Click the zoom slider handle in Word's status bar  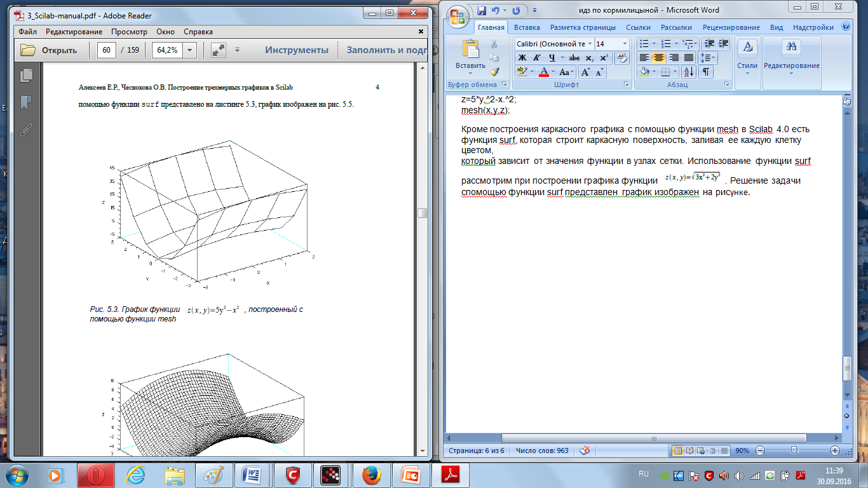tap(794, 450)
